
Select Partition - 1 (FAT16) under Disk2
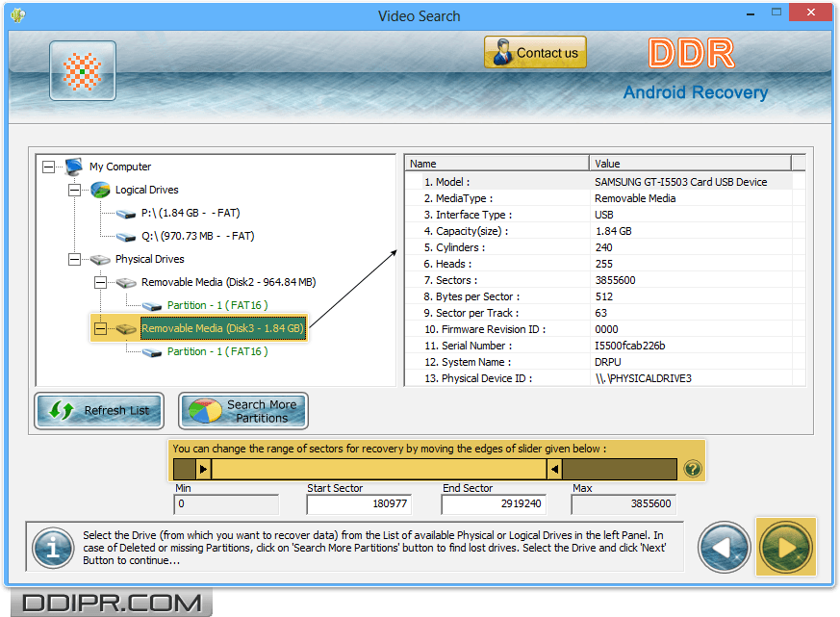coord(217,305)
